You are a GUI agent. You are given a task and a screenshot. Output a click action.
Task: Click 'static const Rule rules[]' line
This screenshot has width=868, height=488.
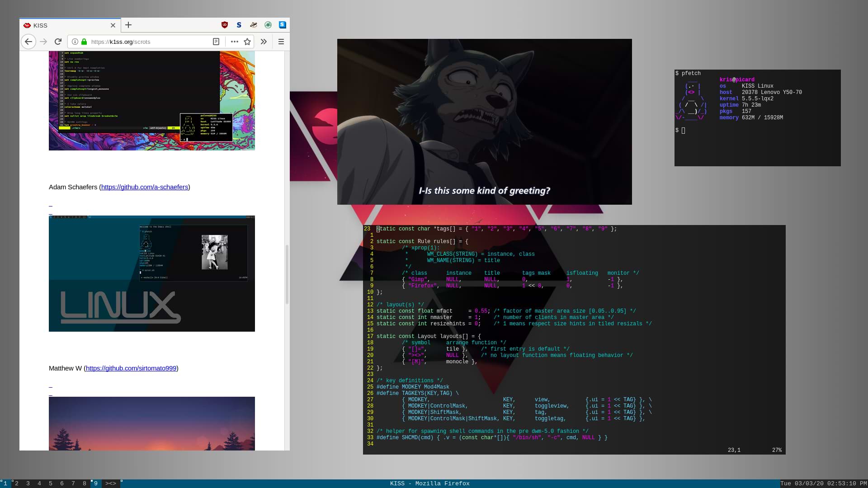coord(422,241)
